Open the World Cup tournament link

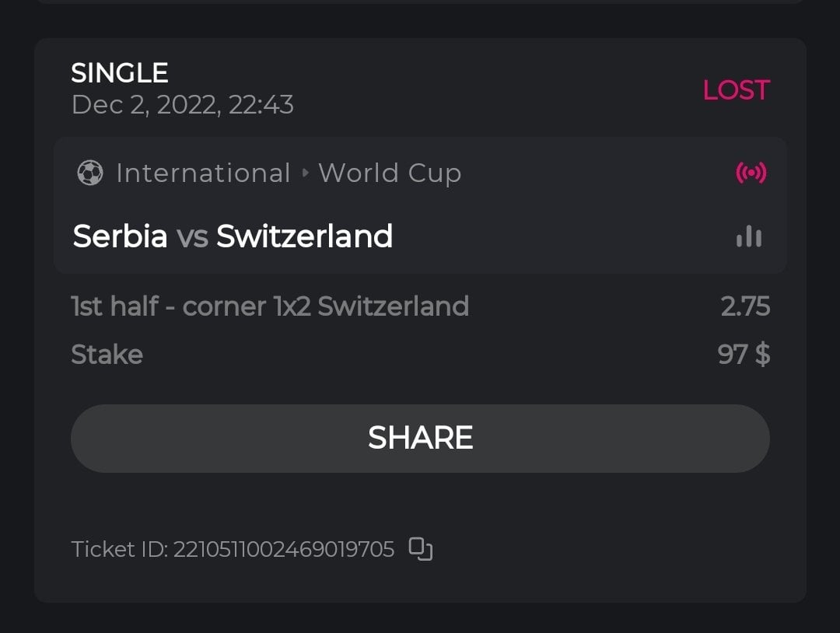tap(390, 173)
